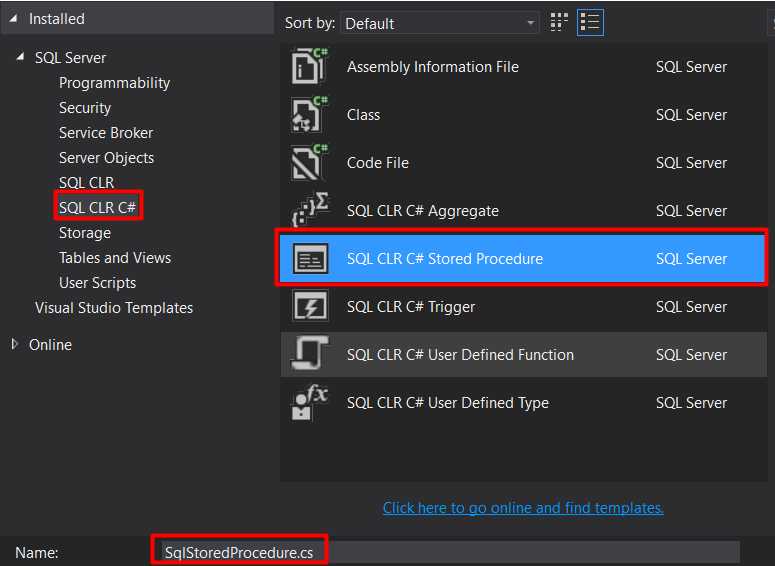Select Programmability category
This screenshot has height=566, width=775.
tap(114, 83)
